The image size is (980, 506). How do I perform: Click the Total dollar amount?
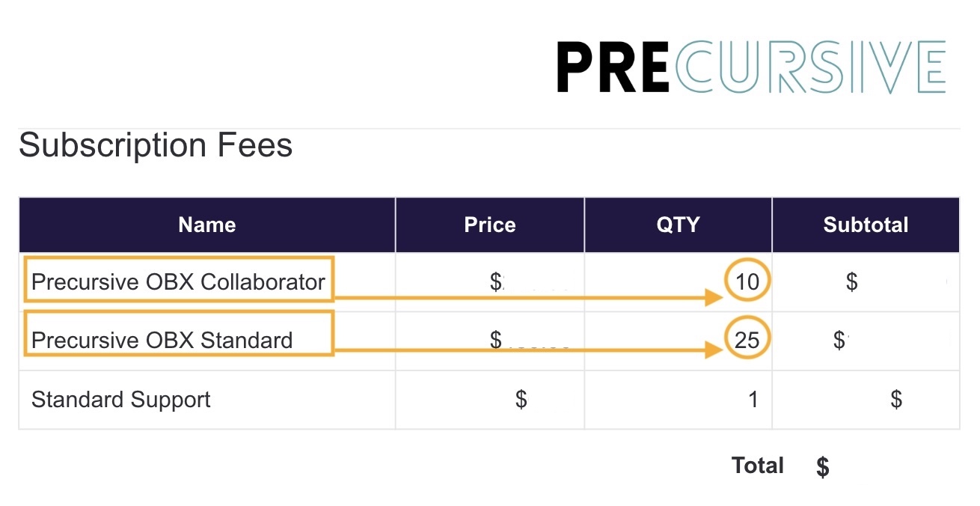[x=823, y=467]
